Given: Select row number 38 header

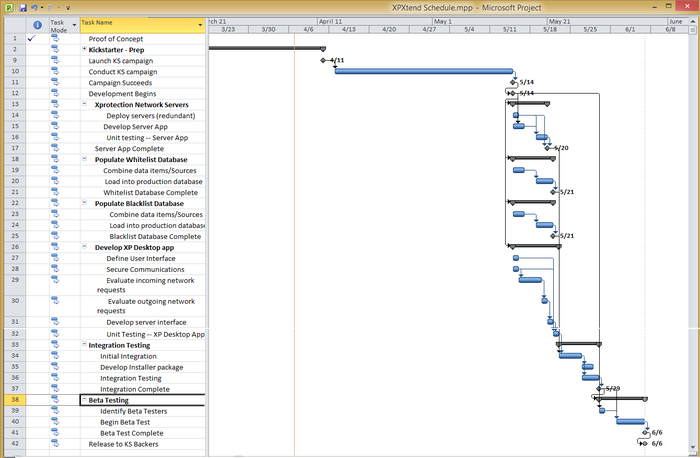Looking at the screenshot, I should point(15,400).
